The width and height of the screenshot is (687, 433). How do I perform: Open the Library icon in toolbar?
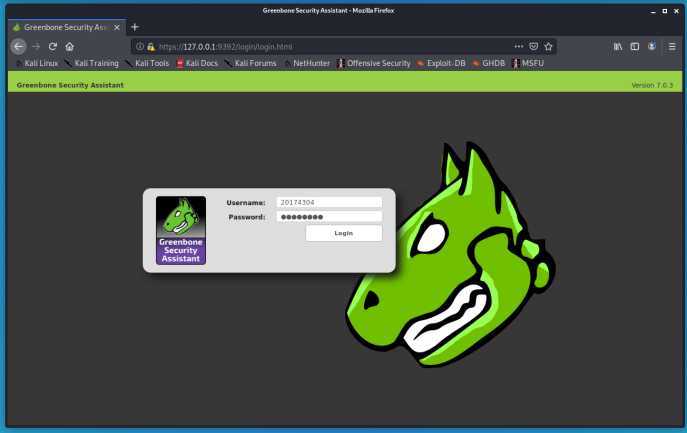point(618,46)
